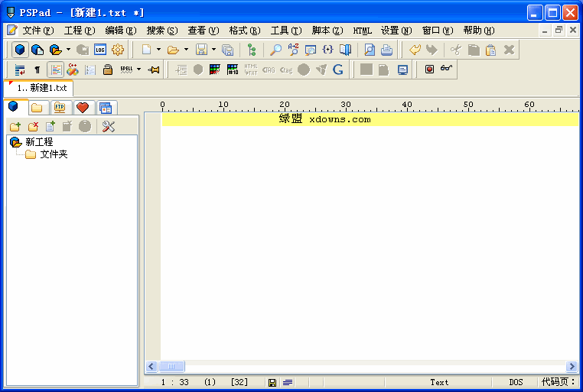Open project settings wrench icon
Viewport: 583px width, 392px height.
pos(108,126)
